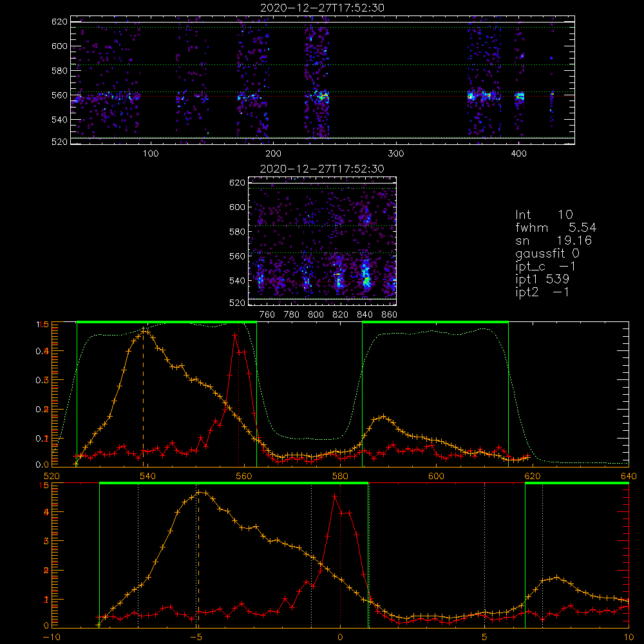Click the 'ipt1 539' readout line
Viewport: 644px width, 644px height.
[542, 279]
